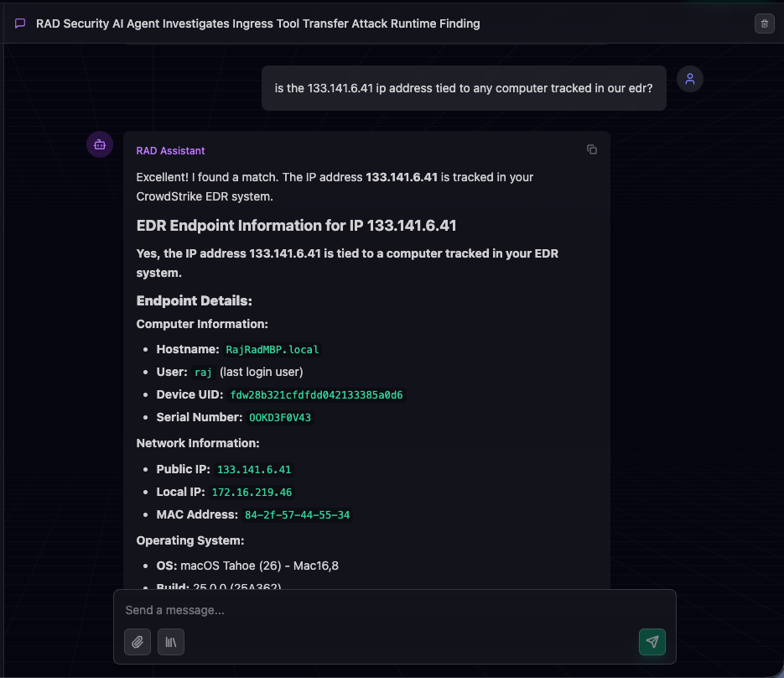Click the Device UID code value
This screenshot has width=784, height=678.
click(317, 394)
